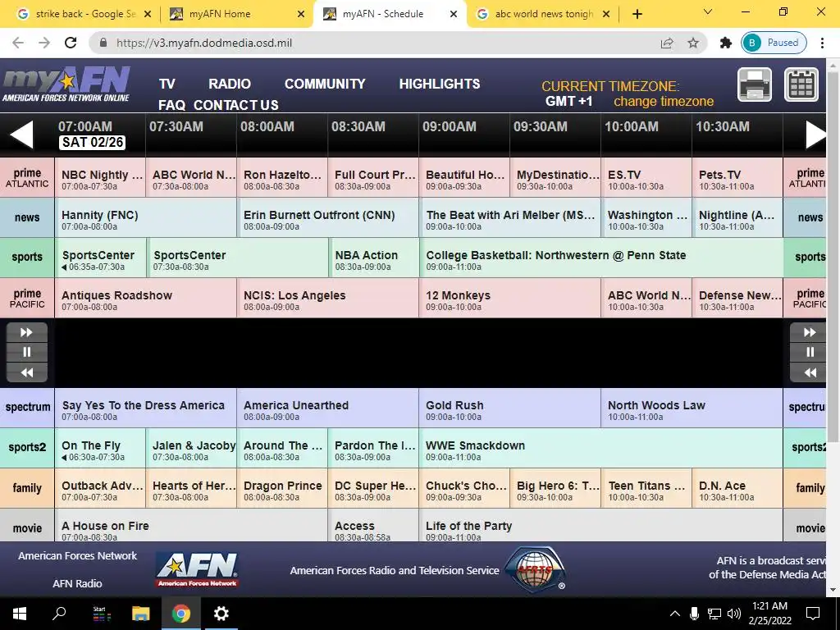Open the TV menu
Screen dimensions: 840x630
point(167,84)
